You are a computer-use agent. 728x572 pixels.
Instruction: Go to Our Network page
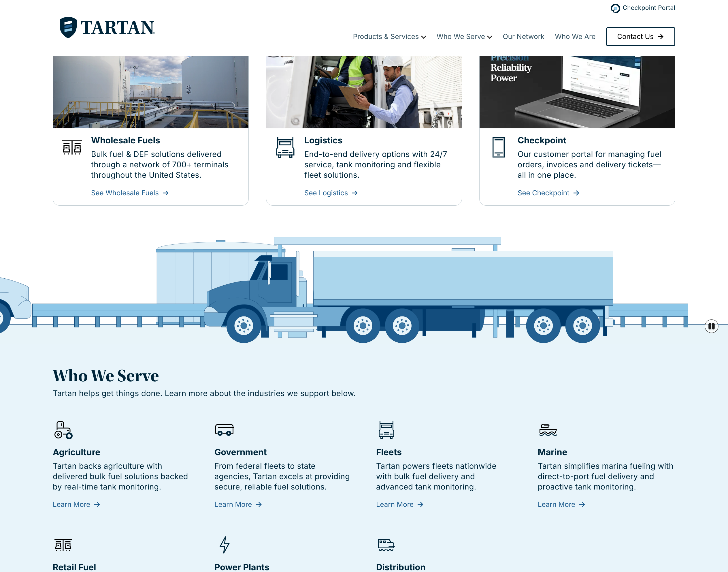(523, 37)
